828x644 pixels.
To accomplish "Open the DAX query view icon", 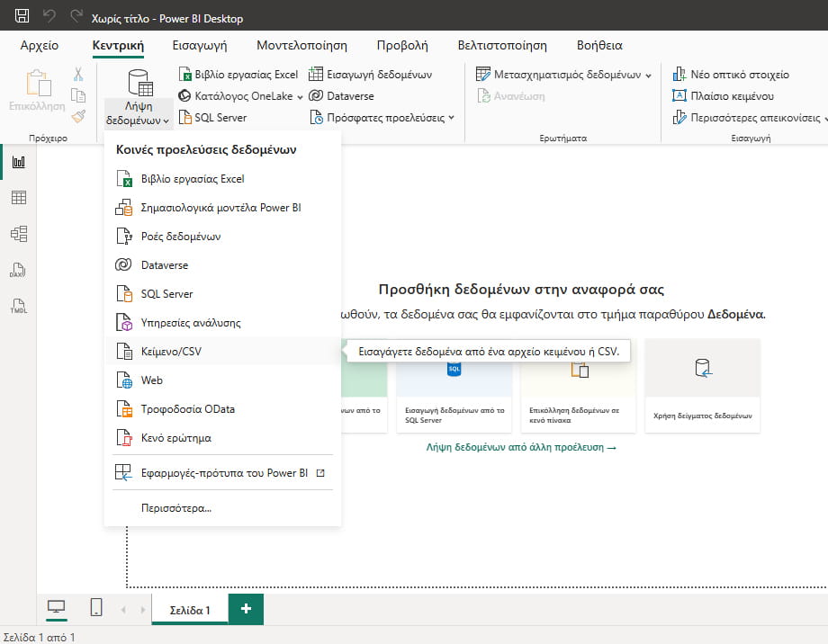I will (x=19, y=270).
